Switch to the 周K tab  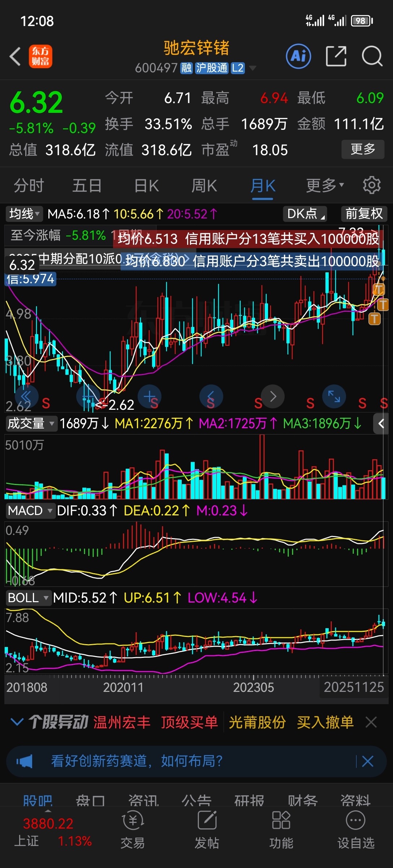pos(204,186)
